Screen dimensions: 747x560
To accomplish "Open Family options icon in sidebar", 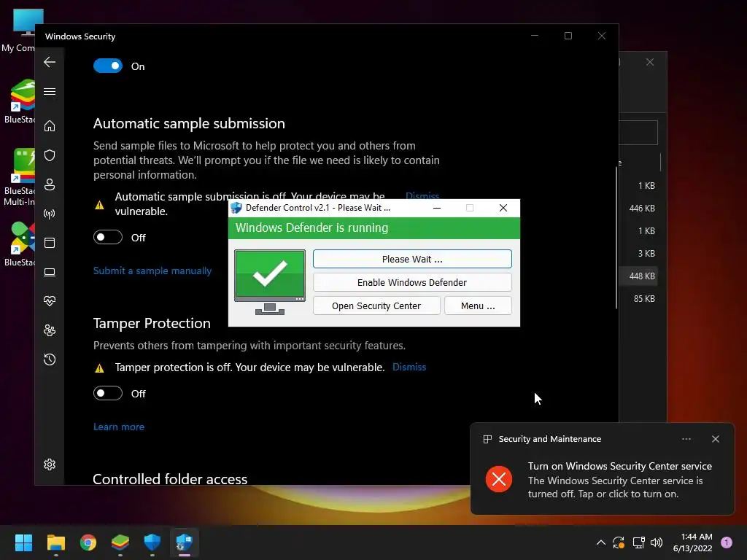I will (x=50, y=330).
